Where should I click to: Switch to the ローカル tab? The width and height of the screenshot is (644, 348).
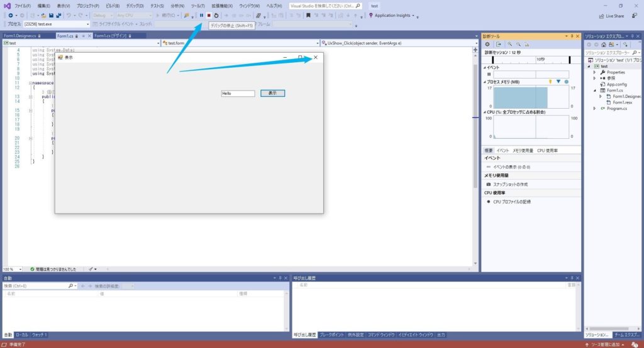(22, 335)
